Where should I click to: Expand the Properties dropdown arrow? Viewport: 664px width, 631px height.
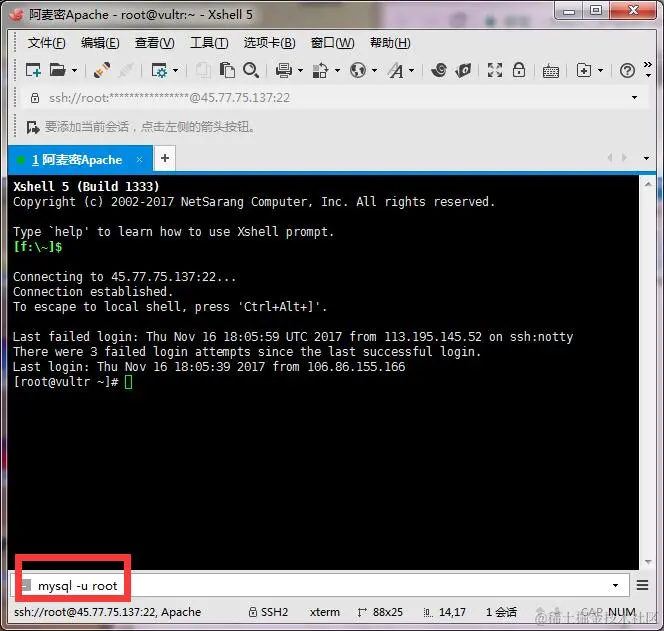point(175,70)
